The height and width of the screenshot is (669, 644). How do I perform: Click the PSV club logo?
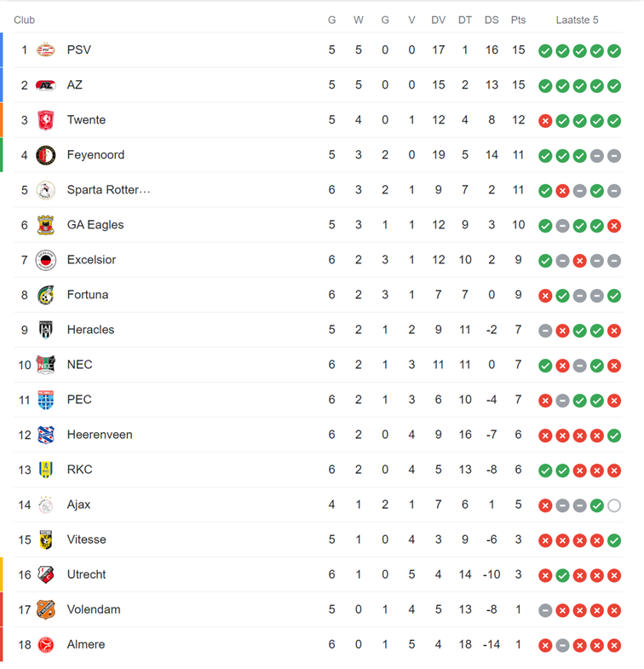(46, 50)
